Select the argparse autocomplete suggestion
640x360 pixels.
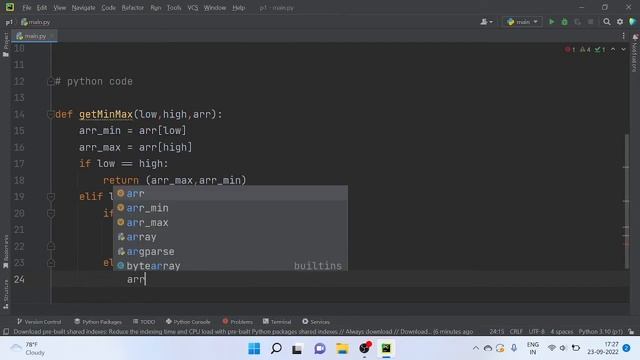(x=230, y=252)
